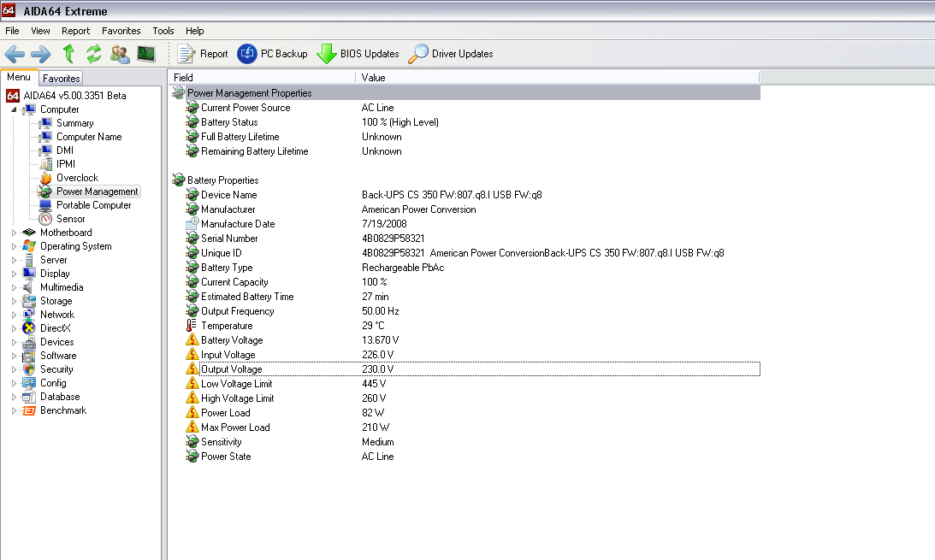Click the Storage icon in tree
The width and height of the screenshot is (935, 560).
(28, 301)
